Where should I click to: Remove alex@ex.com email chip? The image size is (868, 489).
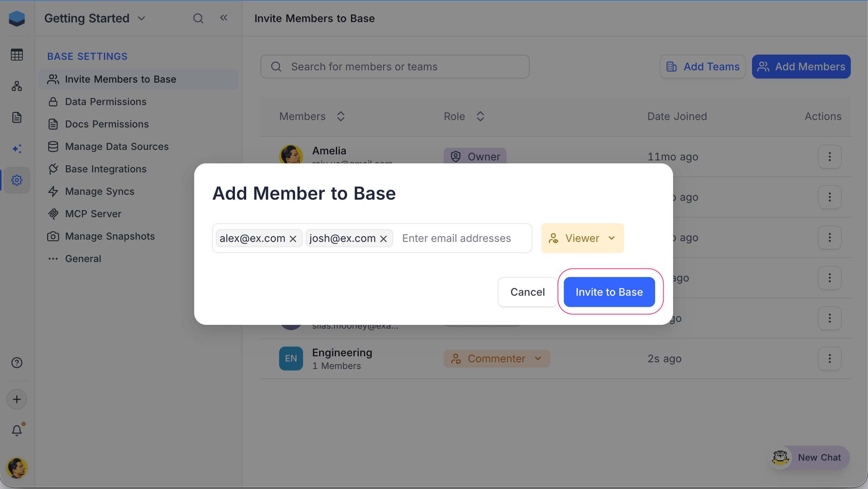click(x=293, y=239)
